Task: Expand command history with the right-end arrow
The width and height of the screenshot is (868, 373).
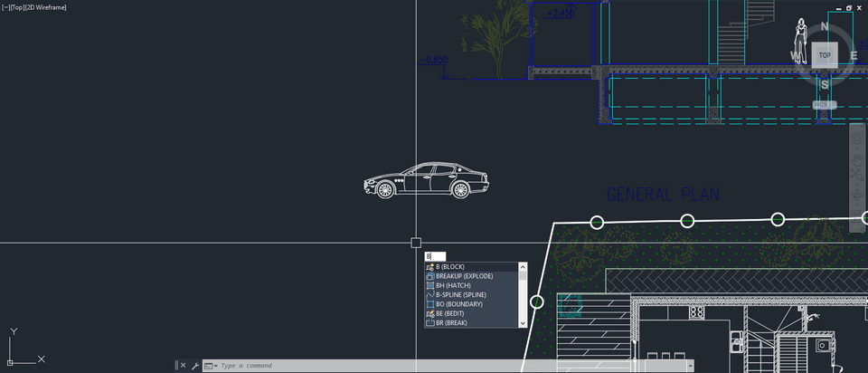Action: [690, 366]
